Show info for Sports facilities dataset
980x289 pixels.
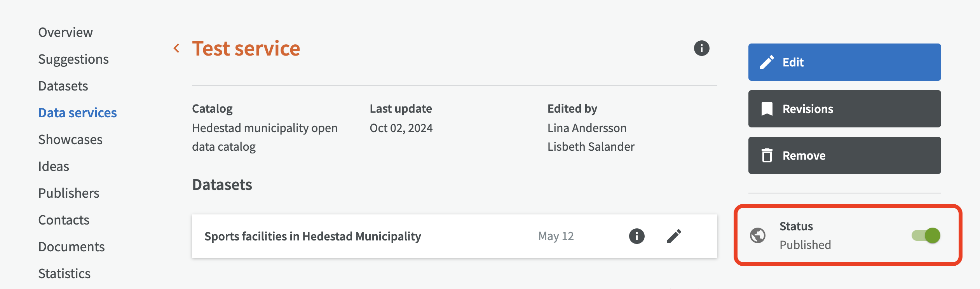pyautogui.click(x=636, y=236)
